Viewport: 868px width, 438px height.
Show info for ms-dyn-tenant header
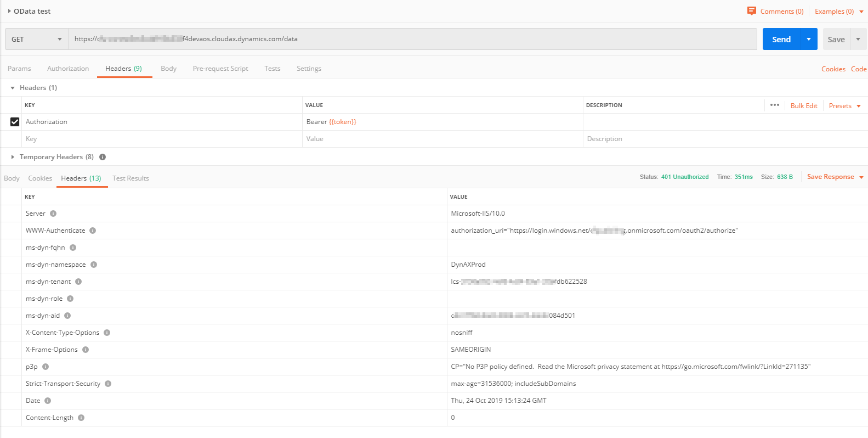pyautogui.click(x=78, y=282)
